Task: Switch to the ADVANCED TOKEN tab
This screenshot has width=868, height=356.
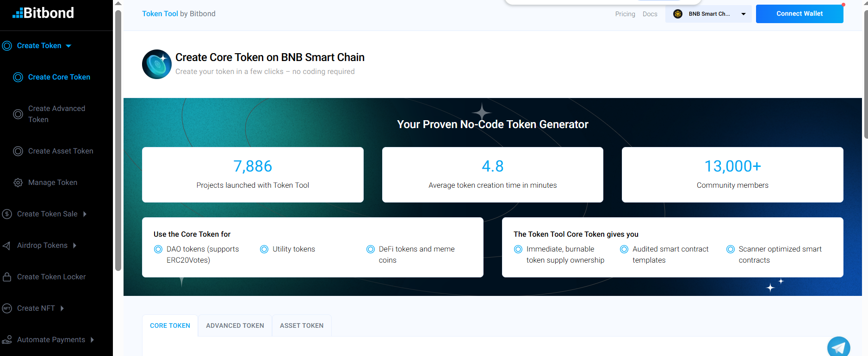Action: coord(235,325)
